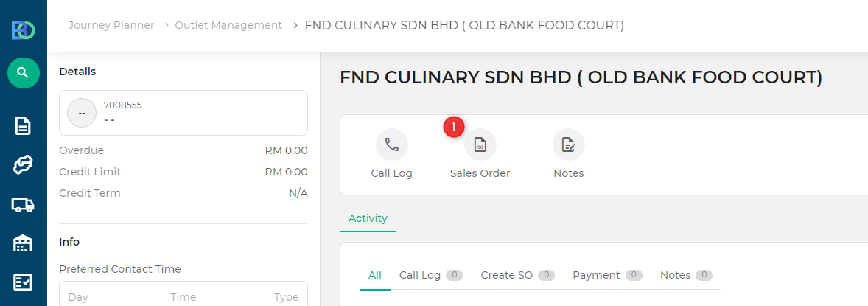
Task: Open the green search icon in sidebar
Action: 24,72
